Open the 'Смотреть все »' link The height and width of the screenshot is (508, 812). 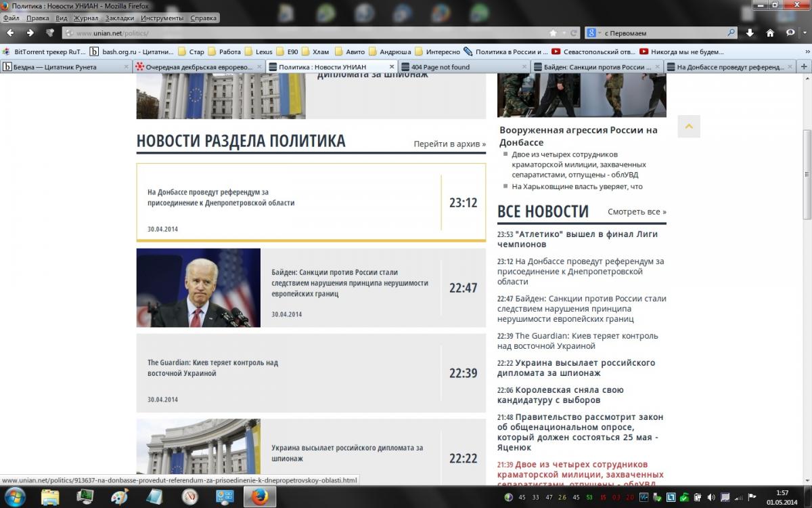(x=636, y=212)
